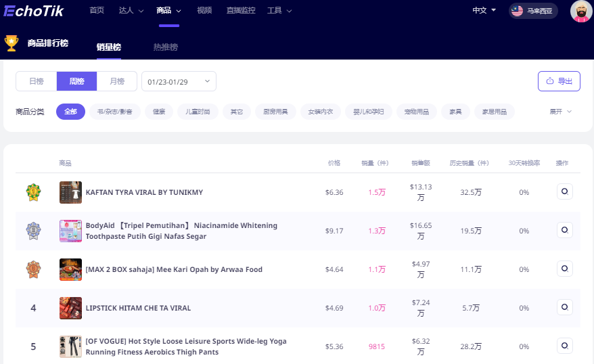Image resolution: width=594 pixels, height=364 pixels.
Task: Open Mee Kari Opah by Arwaa Food product
Action: [x=174, y=270]
